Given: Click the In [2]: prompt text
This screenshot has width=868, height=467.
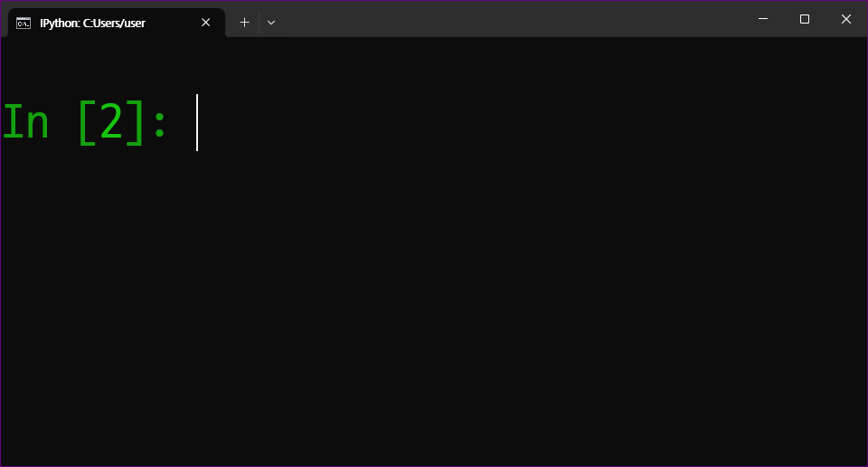Looking at the screenshot, I should tap(84, 122).
